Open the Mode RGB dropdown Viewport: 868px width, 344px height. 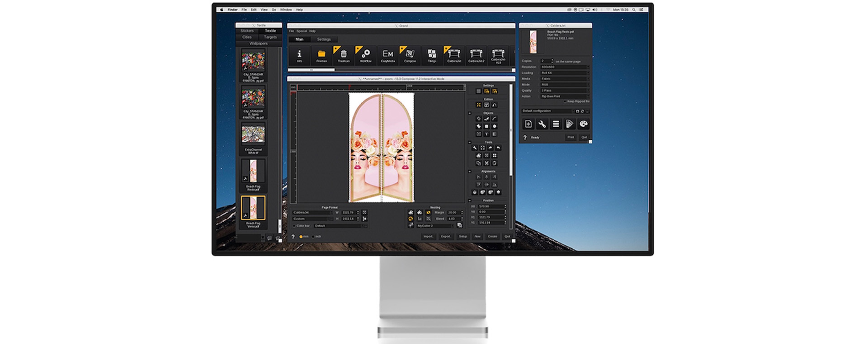(565, 85)
